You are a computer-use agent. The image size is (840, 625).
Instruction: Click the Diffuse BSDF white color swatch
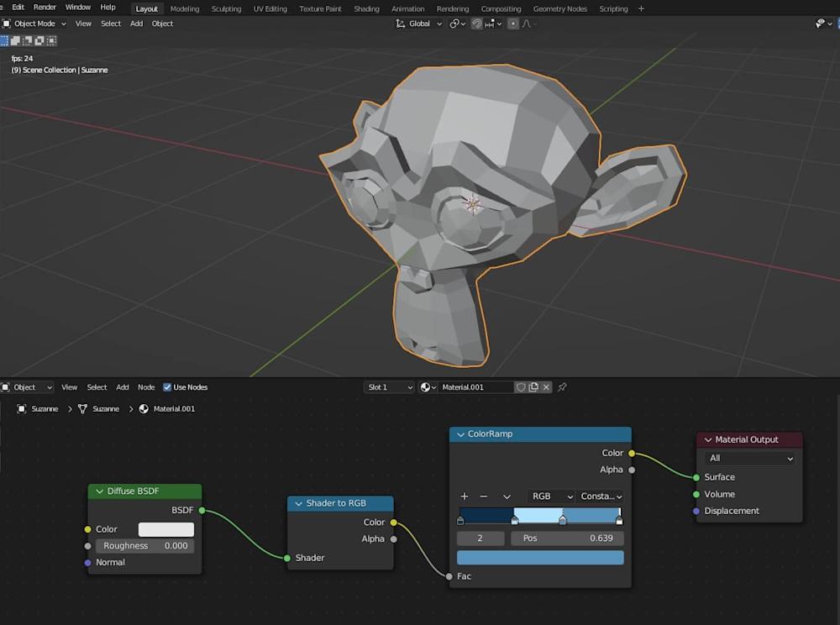pos(165,529)
